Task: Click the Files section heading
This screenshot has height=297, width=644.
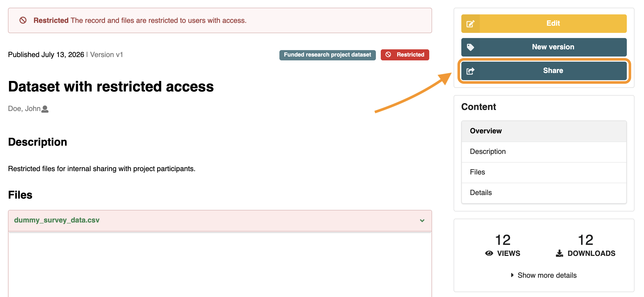Action: pos(20,195)
